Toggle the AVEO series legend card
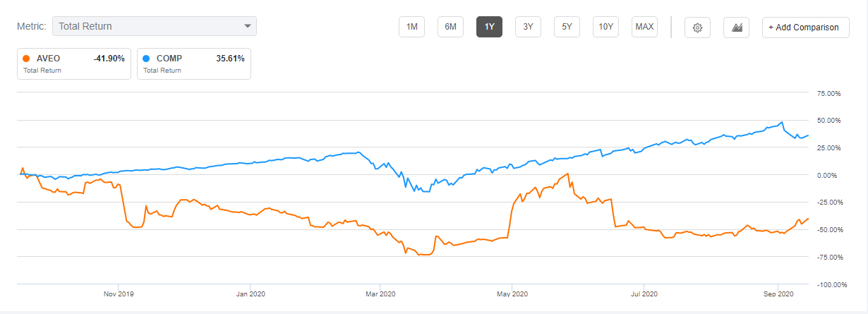The image size is (868, 314). click(x=73, y=64)
